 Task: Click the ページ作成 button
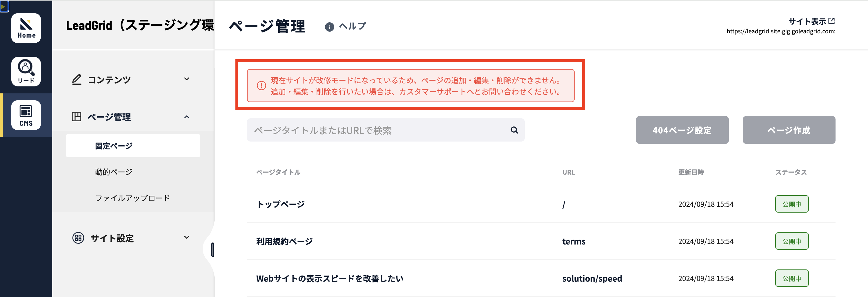pos(789,130)
